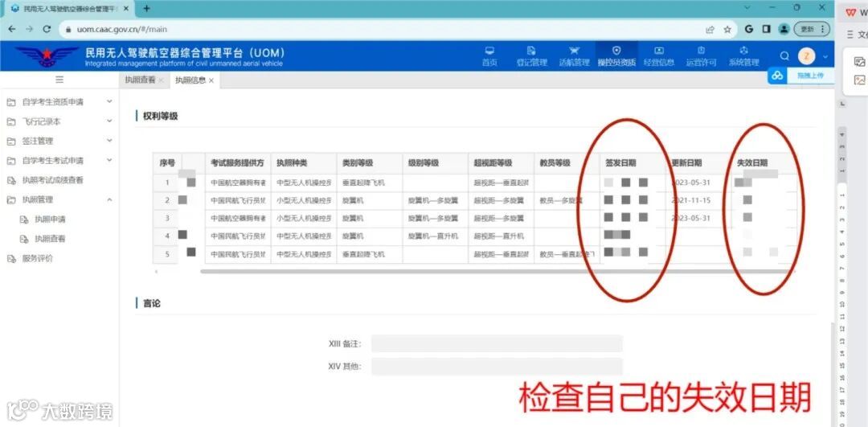
Task: Collapse the sidebar with the hamburger icon
Action: pos(59,80)
